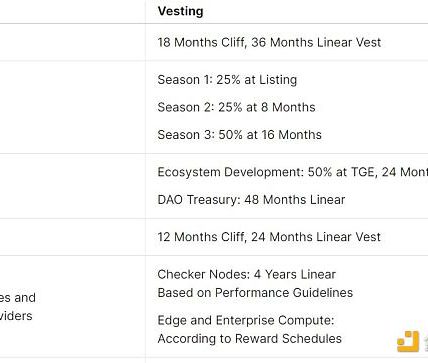Click the 18 Months Cliff vesting text

[269, 42]
